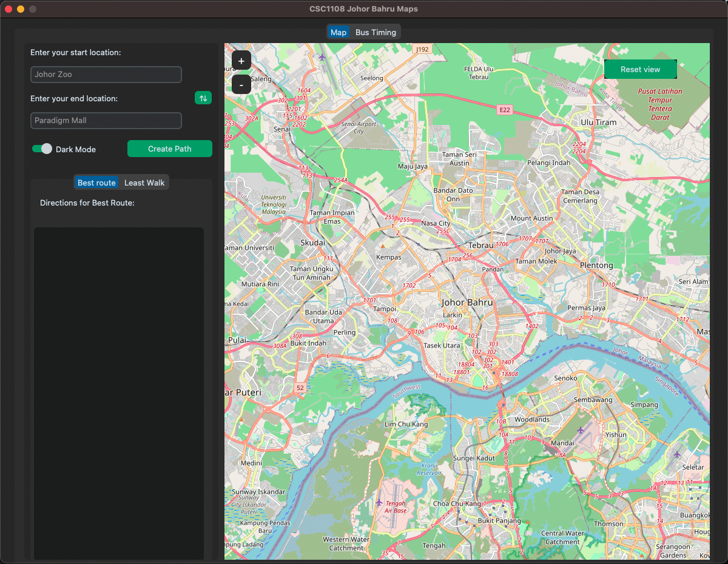
Task: Click the end location input field
Action: click(x=106, y=121)
